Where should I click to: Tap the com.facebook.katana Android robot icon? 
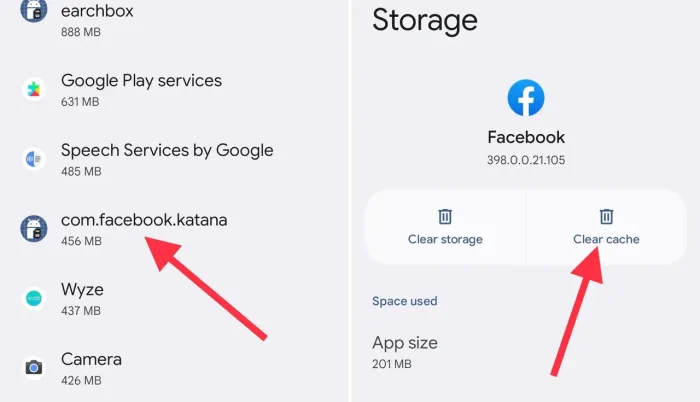click(x=33, y=229)
